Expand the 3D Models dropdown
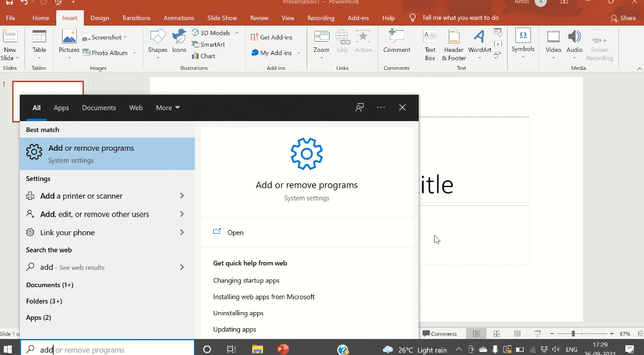Viewport: 644px width, 355px height. [x=237, y=33]
